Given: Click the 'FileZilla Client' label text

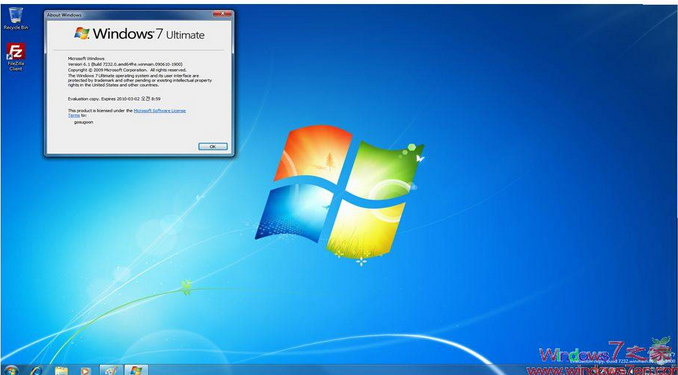Looking at the screenshot, I should pos(16,66).
